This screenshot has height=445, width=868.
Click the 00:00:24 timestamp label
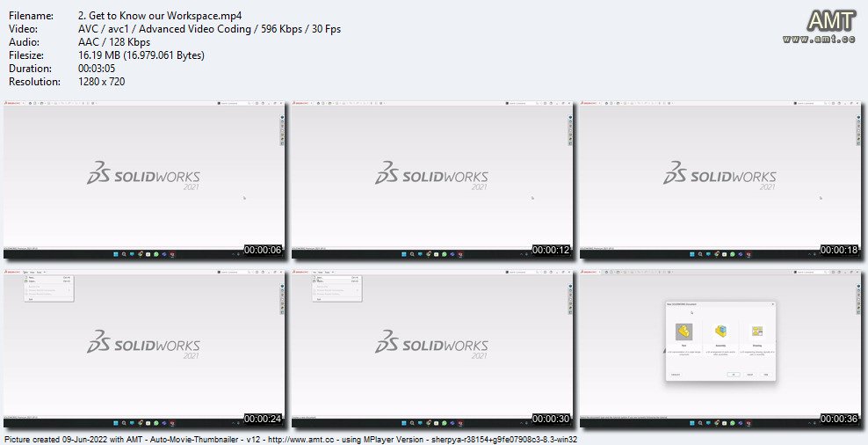[x=264, y=419]
